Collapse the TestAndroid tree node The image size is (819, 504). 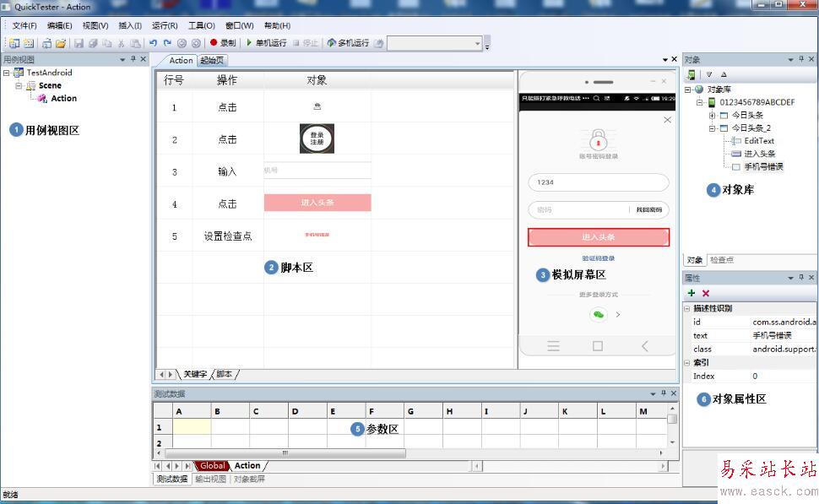[x=6, y=73]
